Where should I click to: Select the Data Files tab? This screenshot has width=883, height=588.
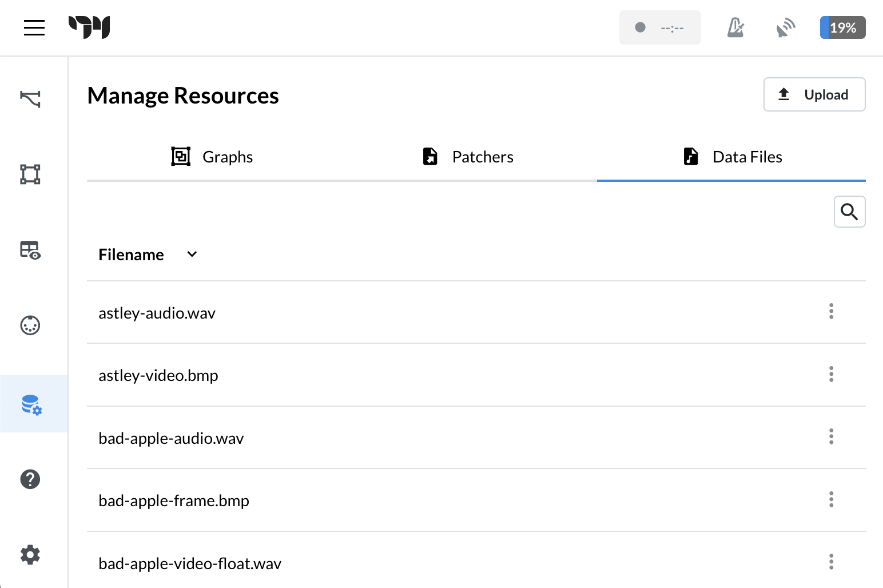click(731, 157)
